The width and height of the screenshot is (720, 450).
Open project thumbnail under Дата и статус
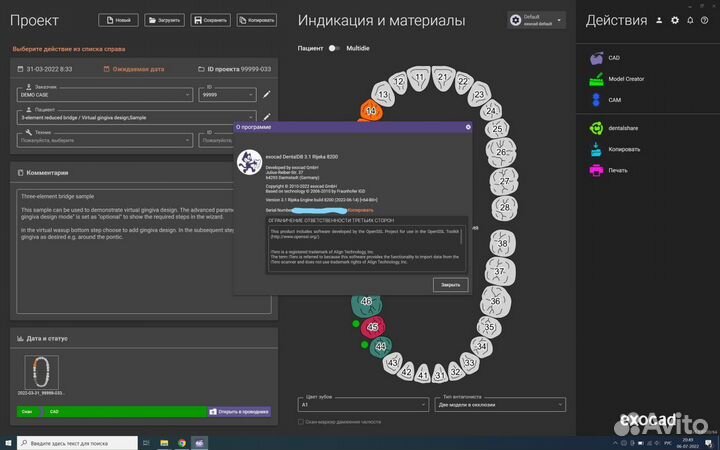[41, 372]
